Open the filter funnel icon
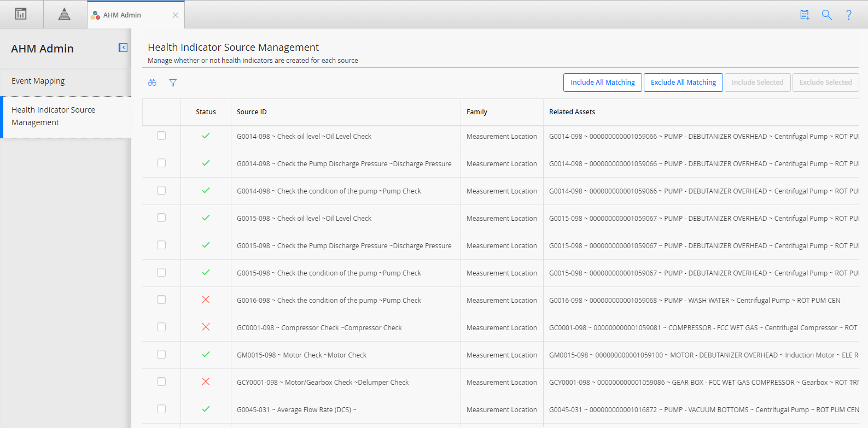This screenshot has height=428, width=868. [173, 83]
